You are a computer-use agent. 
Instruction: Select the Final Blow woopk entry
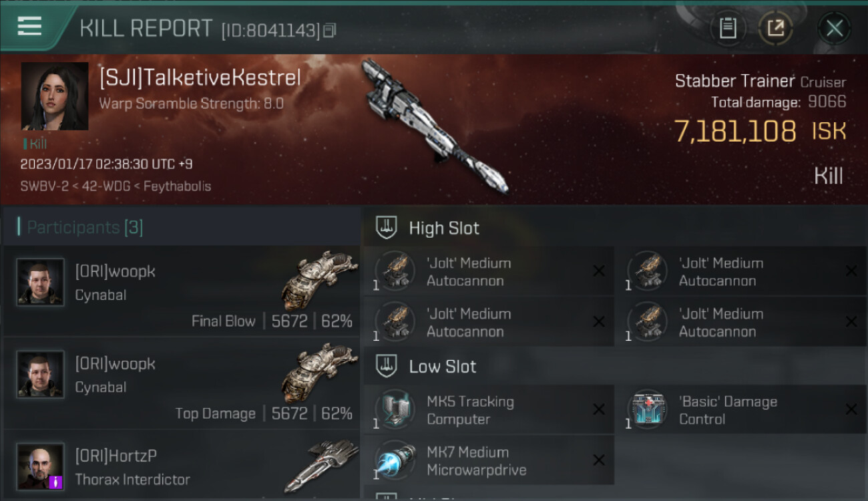(x=182, y=291)
